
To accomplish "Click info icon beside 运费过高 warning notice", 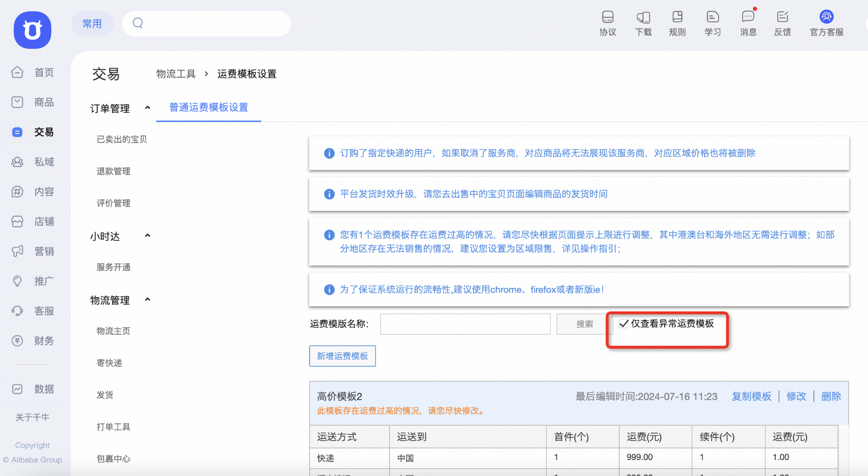I will (x=329, y=235).
